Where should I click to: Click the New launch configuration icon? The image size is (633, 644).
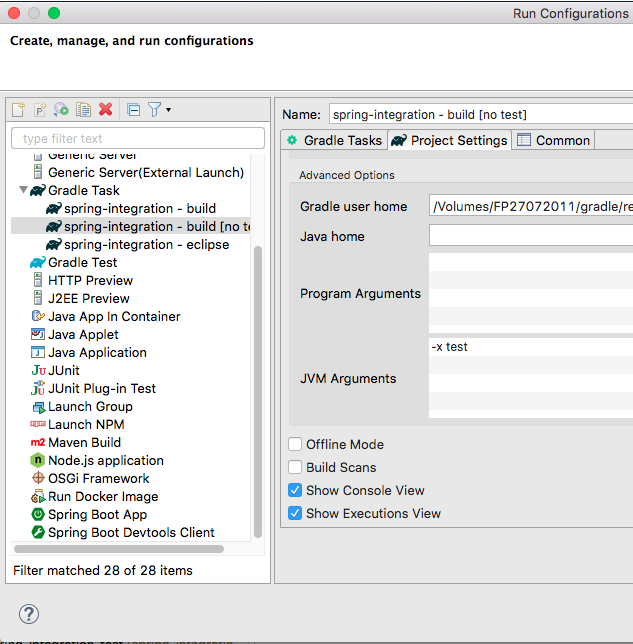(18, 110)
